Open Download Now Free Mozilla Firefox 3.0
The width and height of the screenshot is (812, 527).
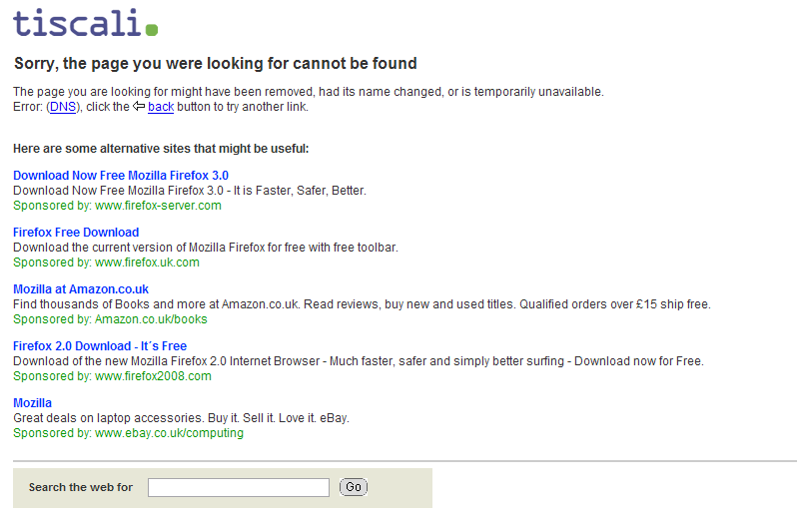pos(121,176)
